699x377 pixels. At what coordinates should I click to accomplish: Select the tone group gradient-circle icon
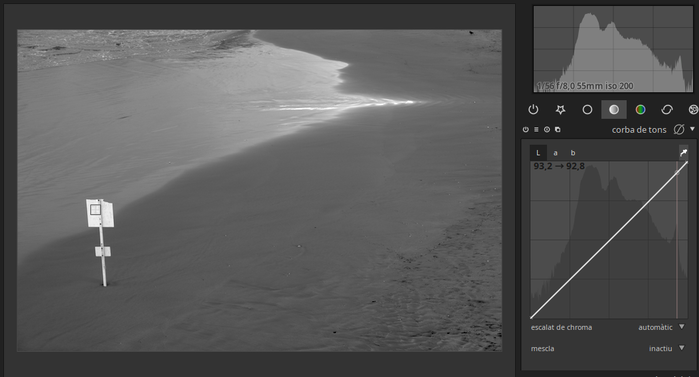pyautogui.click(x=614, y=110)
